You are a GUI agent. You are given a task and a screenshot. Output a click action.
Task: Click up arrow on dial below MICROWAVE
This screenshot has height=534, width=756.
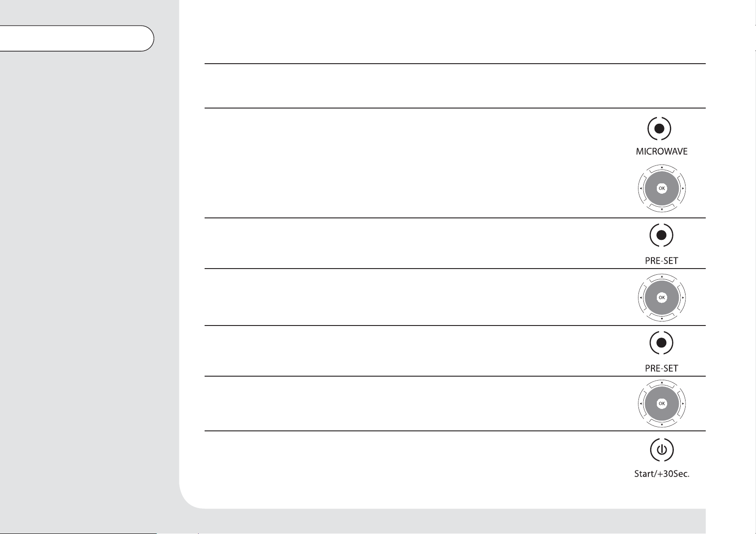[x=662, y=168]
